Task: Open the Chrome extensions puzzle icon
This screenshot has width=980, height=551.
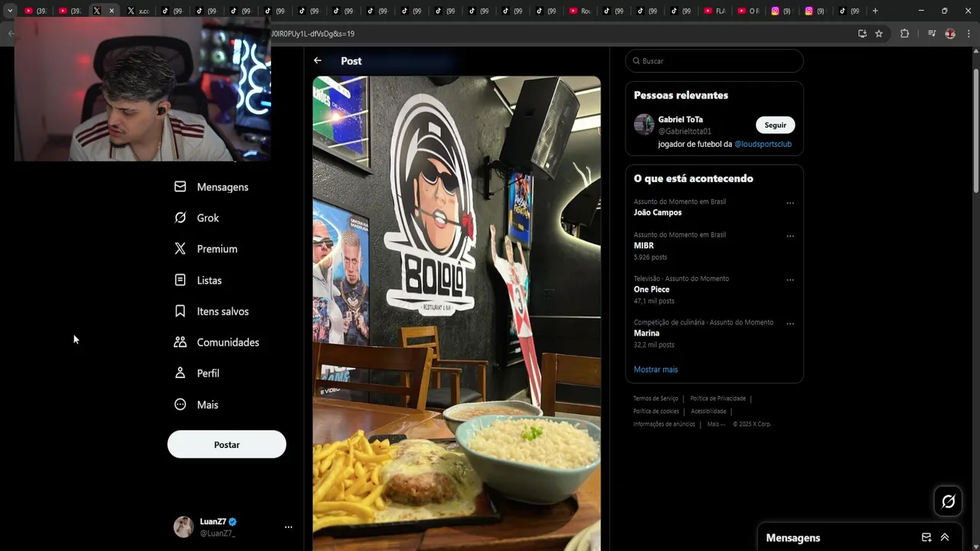Action: click(x=904, y=34)
